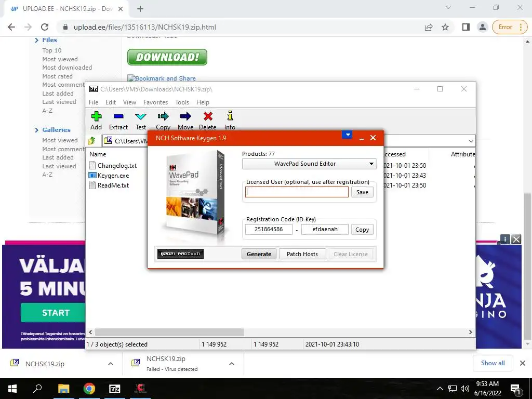Screen dimensions: 532x399
Task: Open Top 10 link under Files
Action: click(x=51, y=50)
